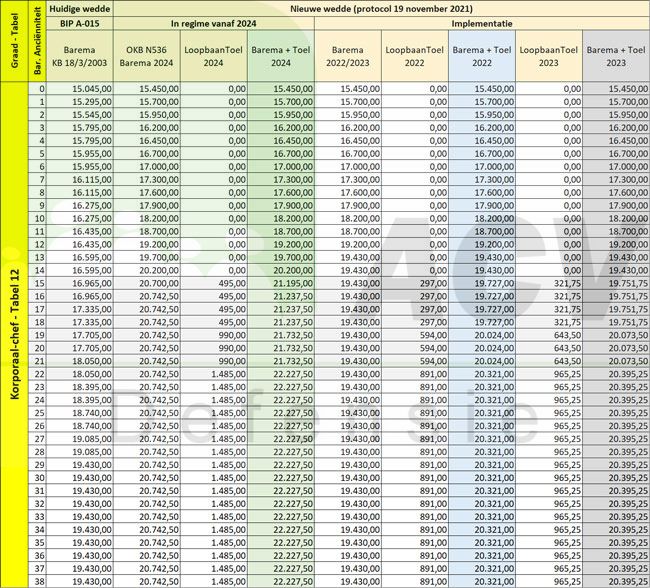Click anciënniteit number 0 in the index column
Viewport: 650px width, 588px height.
(x=37, y=89)
